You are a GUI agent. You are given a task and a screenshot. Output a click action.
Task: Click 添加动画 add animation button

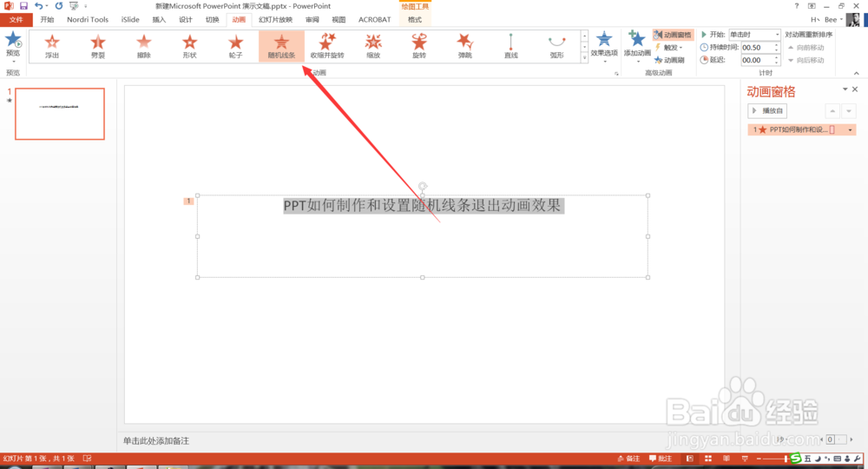click(x=637, y=45)
